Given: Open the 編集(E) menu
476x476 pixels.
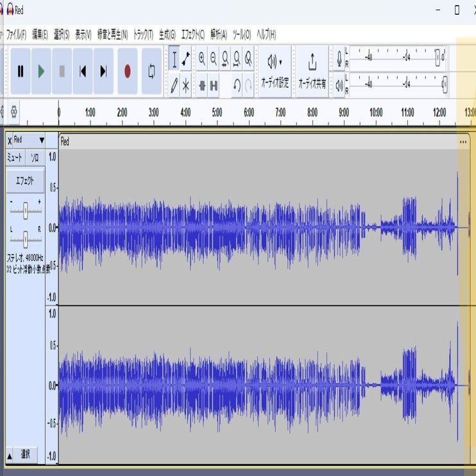Looking at the screenshot, I should tap(40, 35).
